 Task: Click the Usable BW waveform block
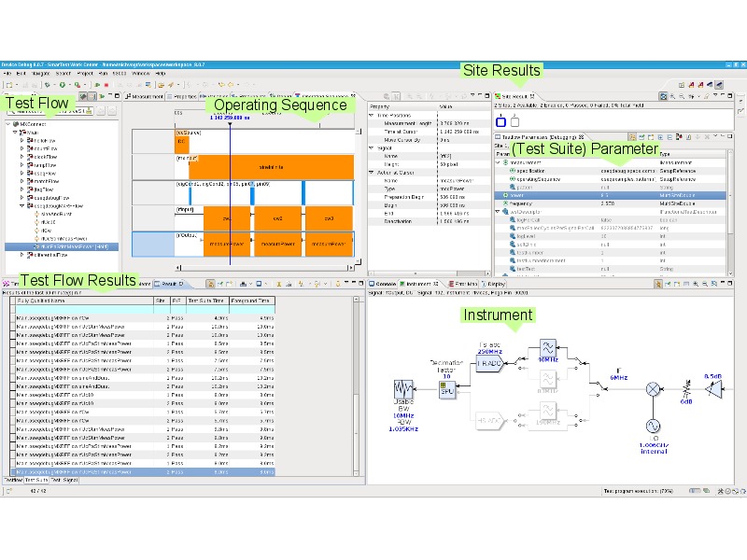click(x=403, y=389)
